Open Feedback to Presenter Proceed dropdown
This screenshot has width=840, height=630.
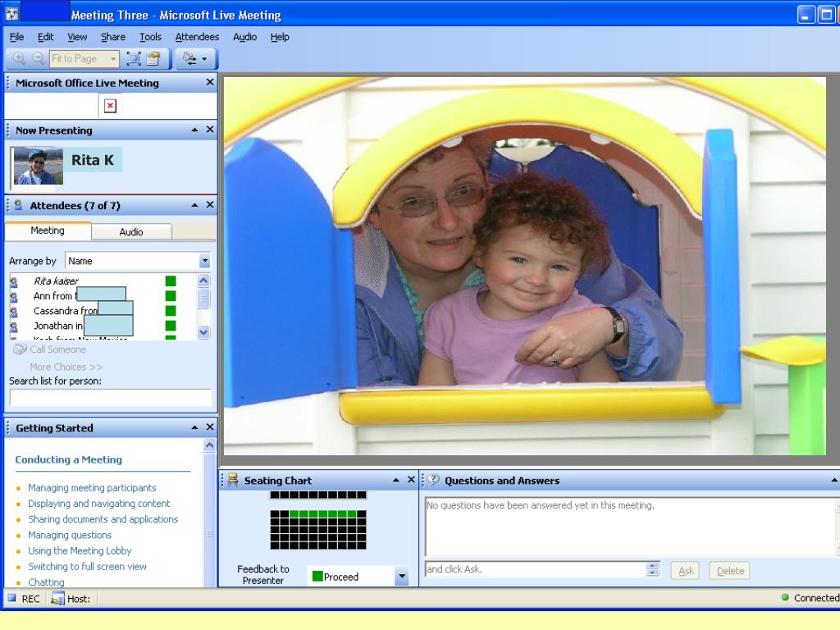coord(402,577)
